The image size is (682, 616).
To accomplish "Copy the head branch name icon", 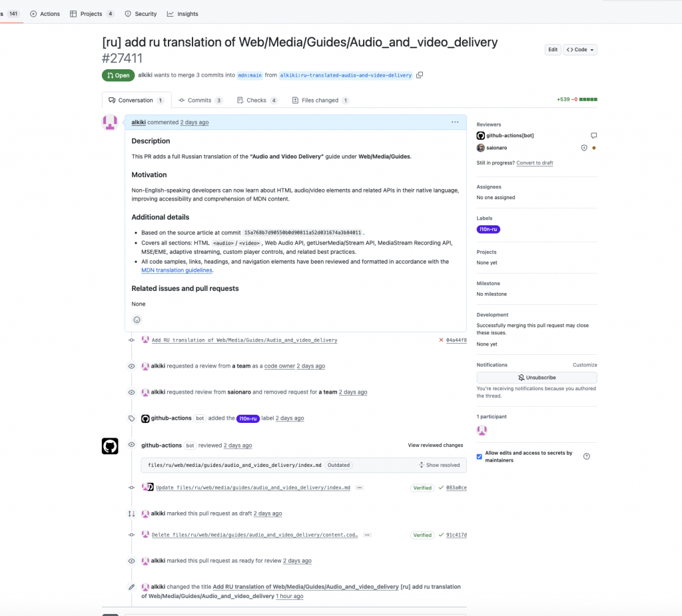I will (x=420, y=75).
